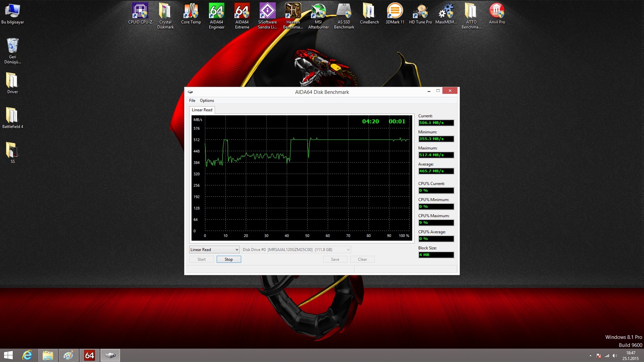The image size is (644, 362).
Task: Open AIDA64 Engineer desktop icon
Action: [x=216, y=16]
